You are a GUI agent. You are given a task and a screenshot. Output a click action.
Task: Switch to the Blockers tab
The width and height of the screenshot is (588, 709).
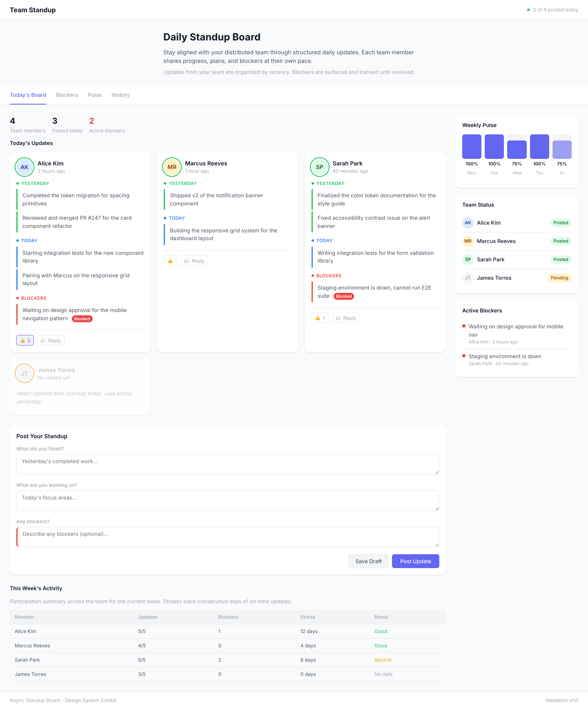point(67,95)
